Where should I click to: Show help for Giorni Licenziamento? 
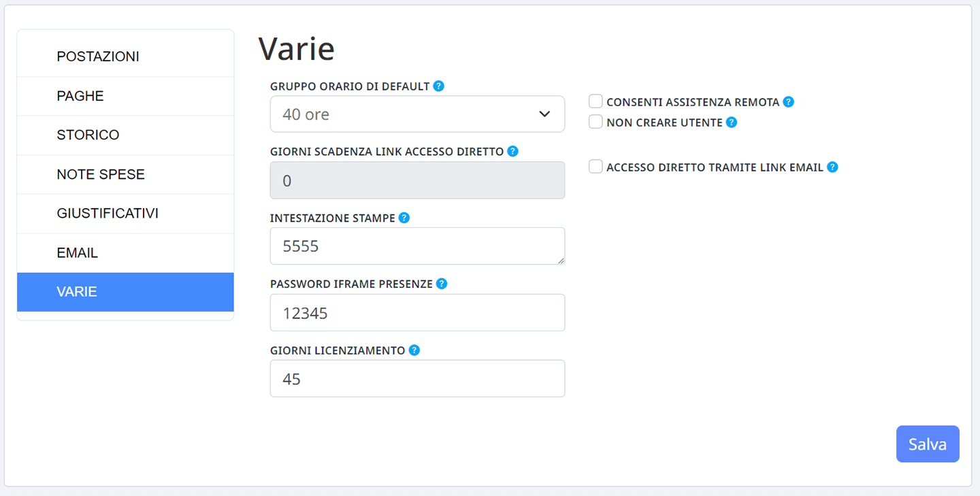coord(414,350)
